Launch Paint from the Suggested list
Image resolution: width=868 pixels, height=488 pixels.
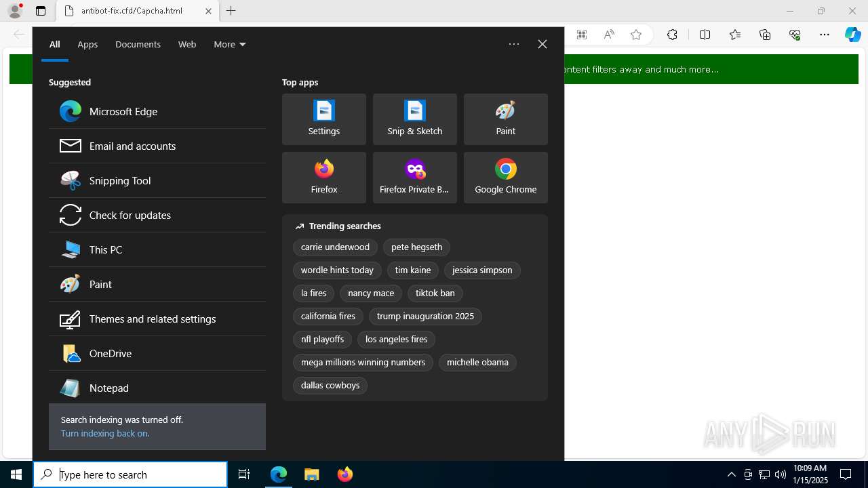(x=157, y=284)
